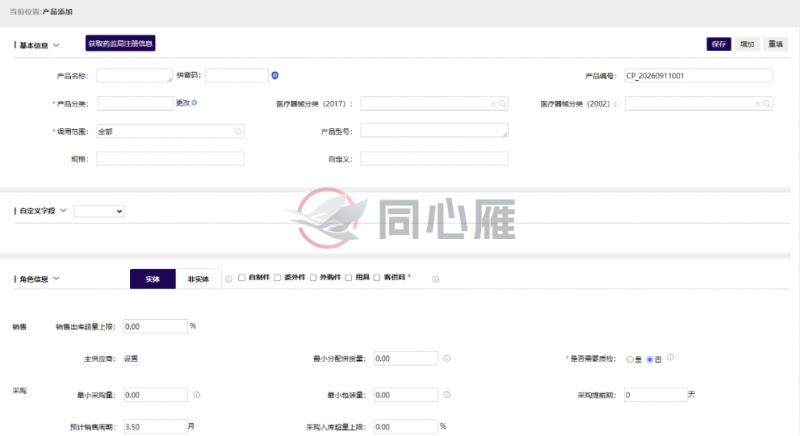The height and width of the screenshot is (436, 800).
Task: Click the info icon next to 更改
Action: 194,102
